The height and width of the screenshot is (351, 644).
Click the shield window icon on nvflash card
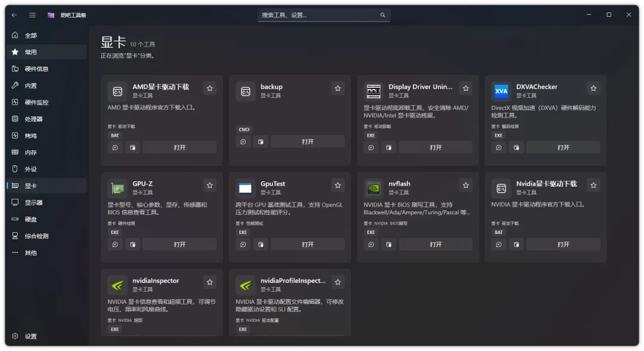[x=389, y=245]
